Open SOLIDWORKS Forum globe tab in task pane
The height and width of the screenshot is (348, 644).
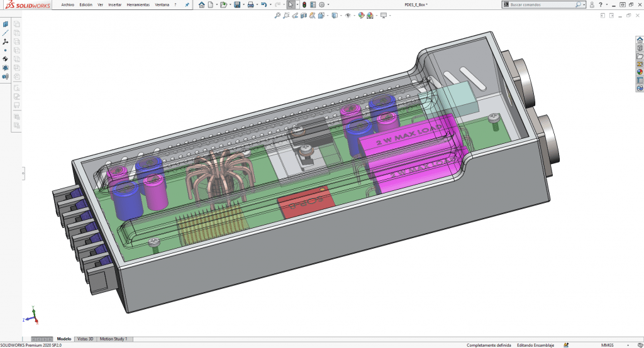pos(640,88)
